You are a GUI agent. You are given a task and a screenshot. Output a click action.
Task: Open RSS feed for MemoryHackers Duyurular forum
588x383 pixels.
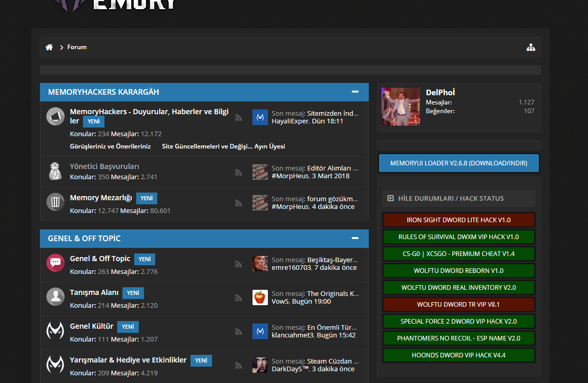point(238,118)
